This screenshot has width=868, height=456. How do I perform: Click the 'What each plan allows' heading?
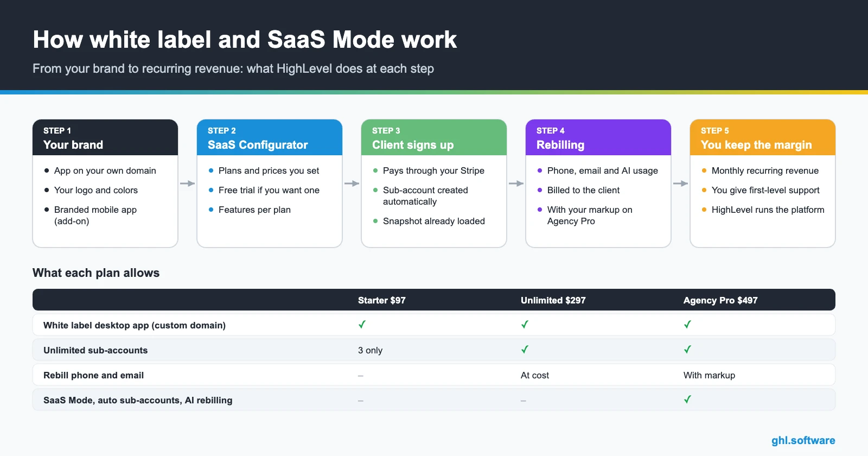pyautogui.click(x=96, y=273)
